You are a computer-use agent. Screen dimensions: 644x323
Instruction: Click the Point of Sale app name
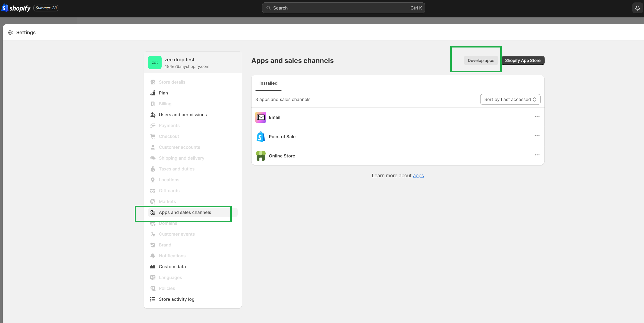tap(282, 137)
